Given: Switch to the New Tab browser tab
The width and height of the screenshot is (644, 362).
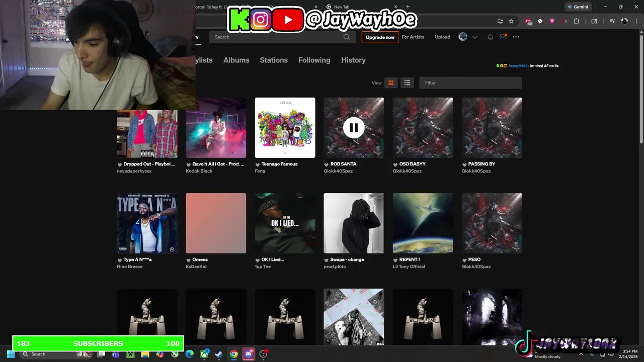Looking at the screenshot, I should click(362, 7).
